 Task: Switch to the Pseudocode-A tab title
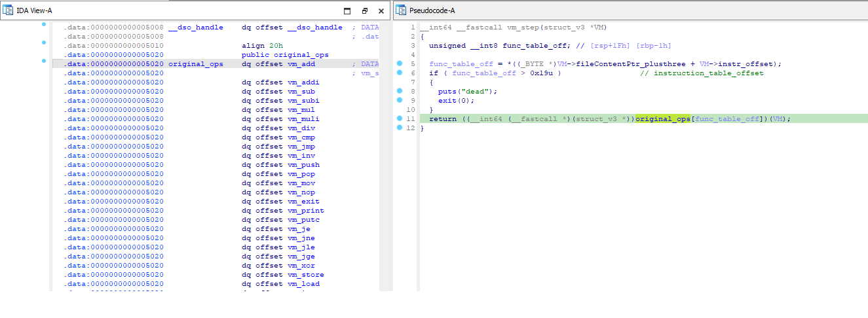pyautogui.click(x=432, y=10)
